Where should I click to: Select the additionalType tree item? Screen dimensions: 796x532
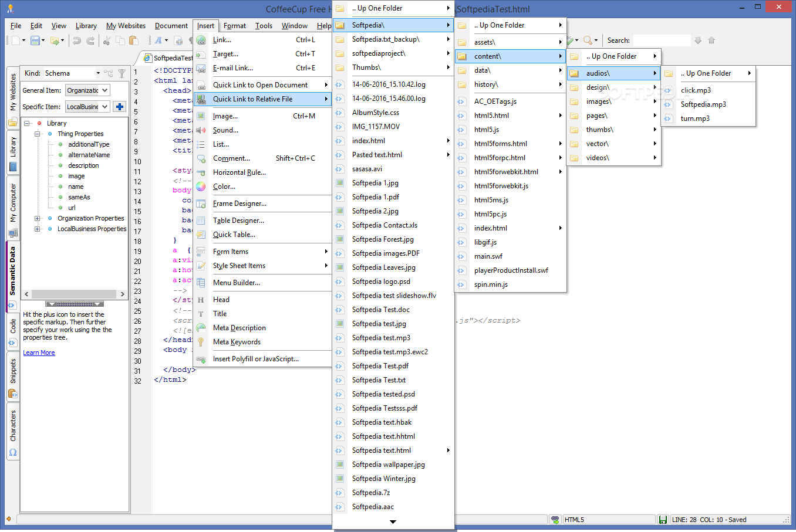click(89, 144)
